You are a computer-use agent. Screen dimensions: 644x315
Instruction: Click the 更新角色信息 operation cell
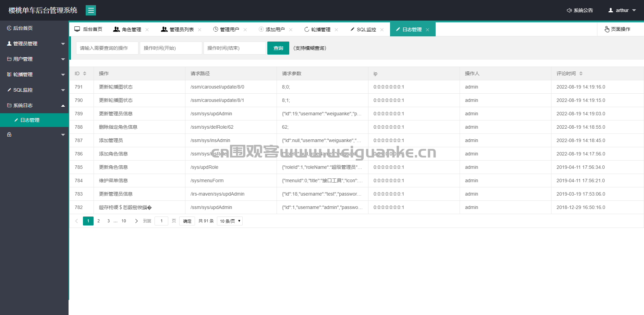click(x=139, y=167)
